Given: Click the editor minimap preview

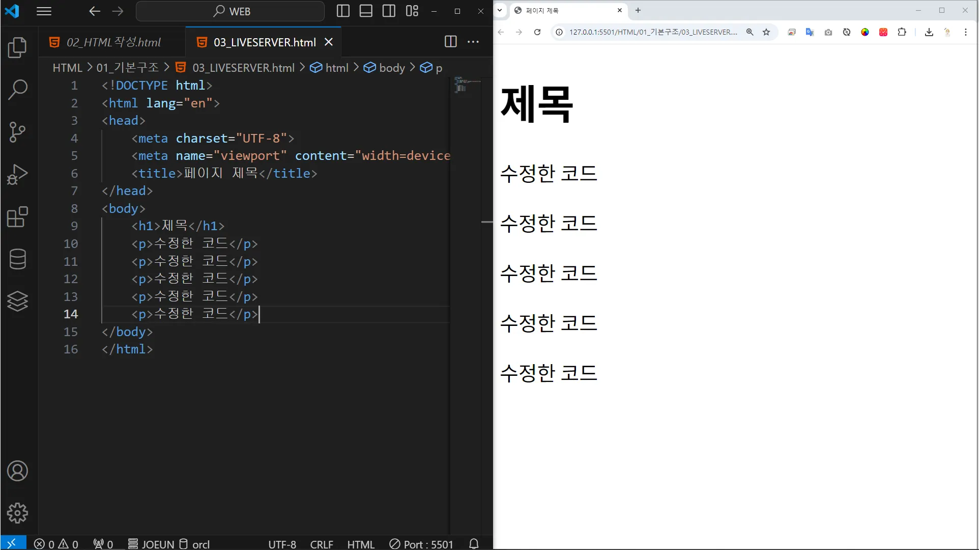Looking at the screenshot, I should 465,85.
